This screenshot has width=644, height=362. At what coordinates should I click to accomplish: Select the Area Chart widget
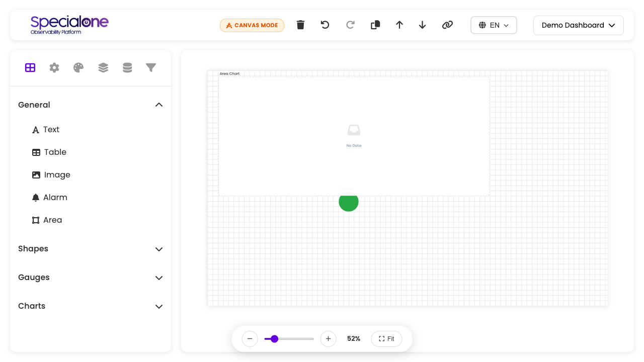(x=354, y=136)
